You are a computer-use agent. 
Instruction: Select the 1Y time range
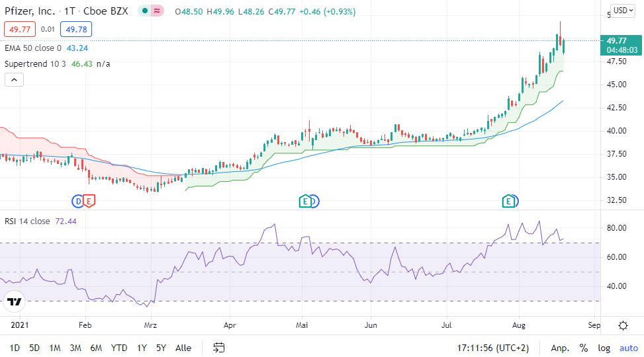(142, 348)
